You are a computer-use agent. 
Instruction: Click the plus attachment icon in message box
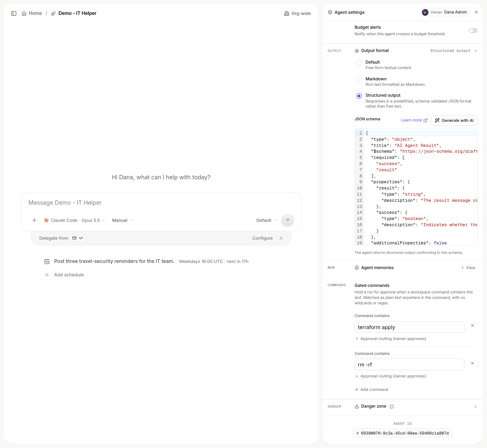(34, 220)
